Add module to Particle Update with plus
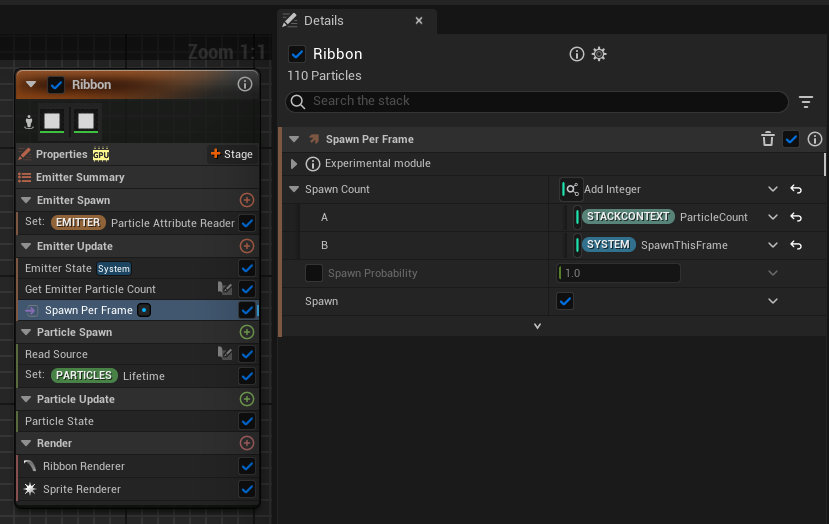Viewport: 829px width, 524px height. click(x=247, y=399)
